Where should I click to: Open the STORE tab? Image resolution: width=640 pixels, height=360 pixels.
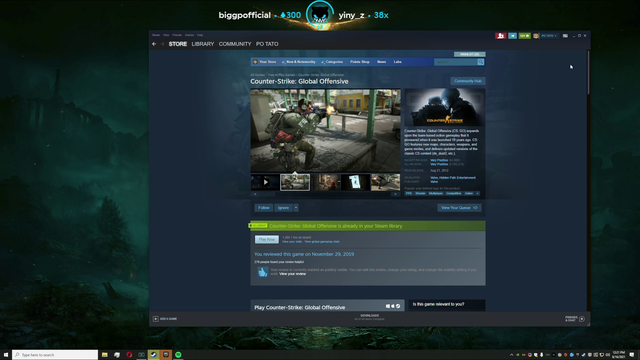(178, 44)
